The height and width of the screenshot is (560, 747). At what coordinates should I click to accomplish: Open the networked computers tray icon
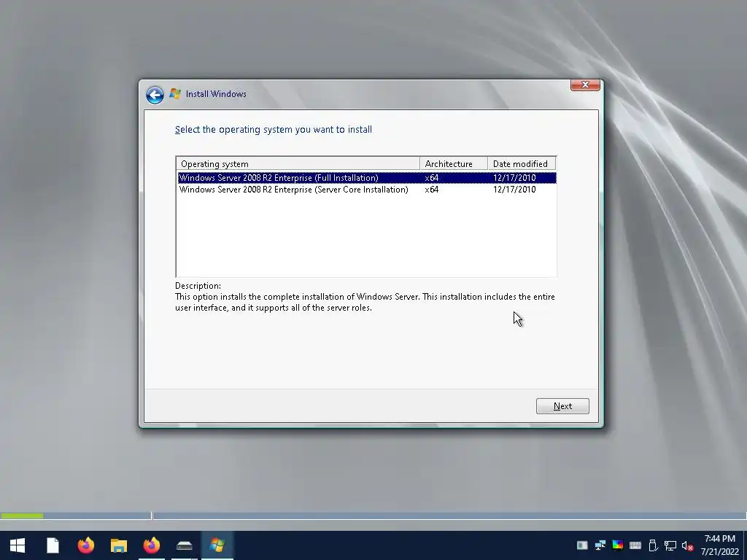600,545
